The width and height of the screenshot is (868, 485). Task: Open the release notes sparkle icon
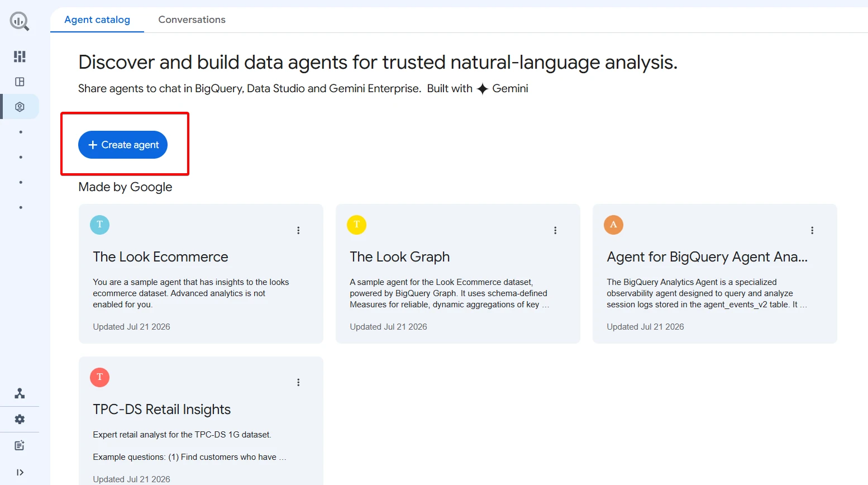click(x=20, y=445)
